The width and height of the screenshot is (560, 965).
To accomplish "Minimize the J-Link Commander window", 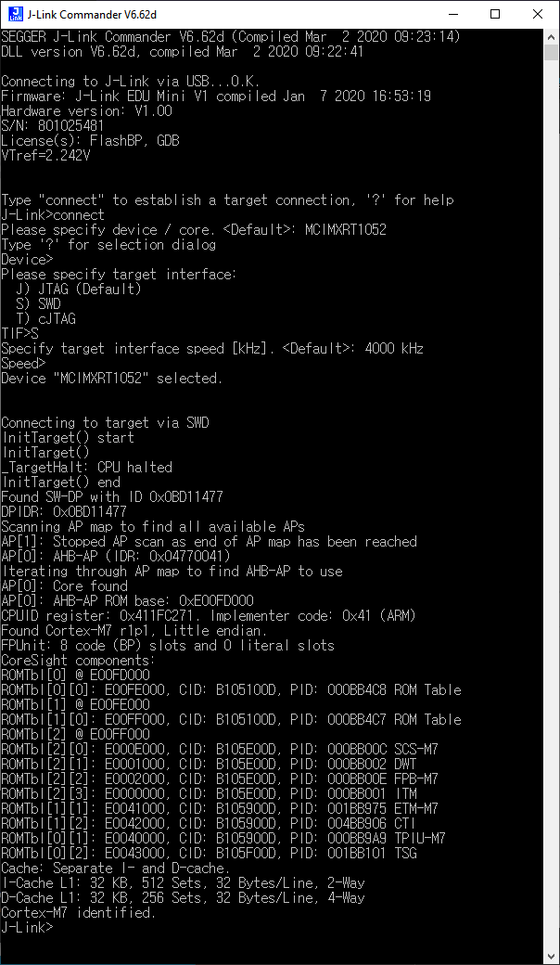I will [x=453, y=14].
